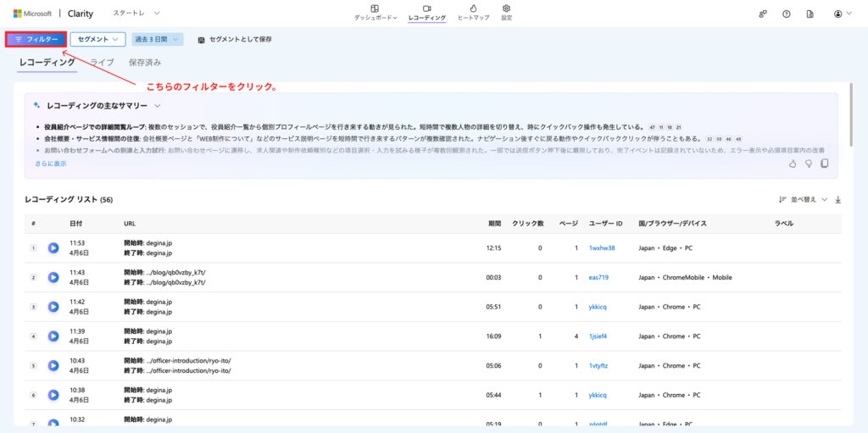Open the ヒートマップ heatmap section
The image size is (868, 433).
[x=471, y=13]
